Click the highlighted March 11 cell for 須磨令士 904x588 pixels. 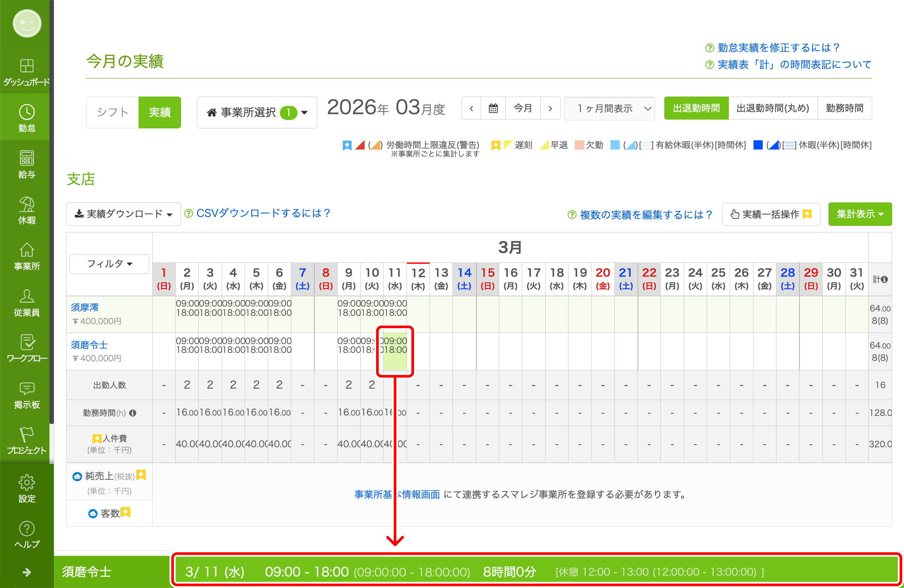(395, 352)
